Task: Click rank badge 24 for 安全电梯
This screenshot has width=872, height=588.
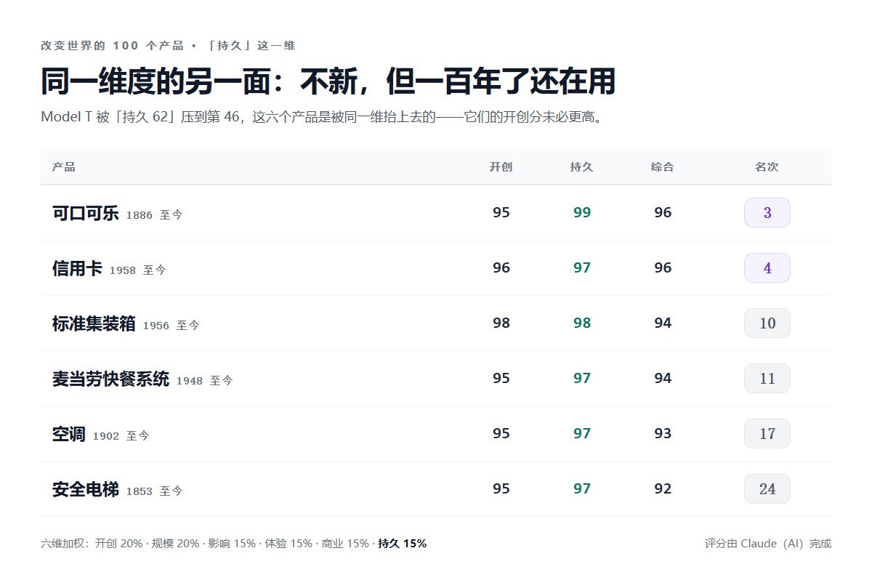Action: pyautogui.click(x=767, y=489)
